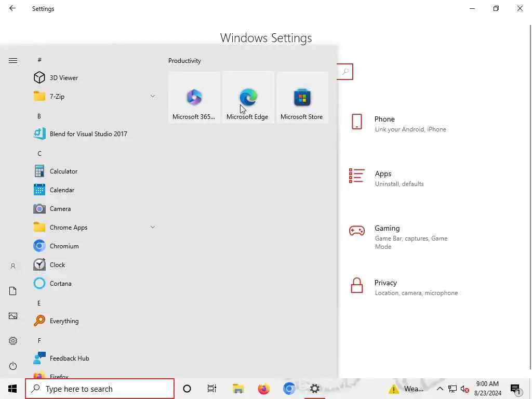This screenshot has width=532, height=399.
Task: Click the Microsoft 365 tile
Action: [x=194, y=97]
